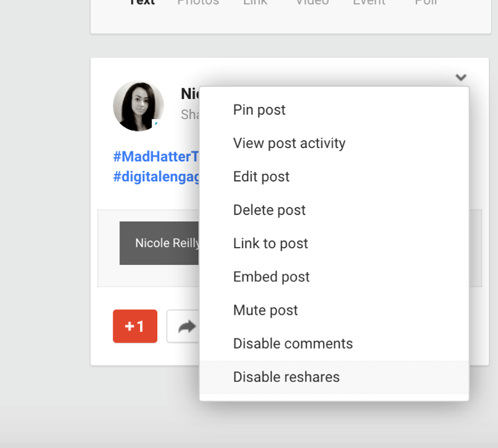This screenshot has width=498, height=448.
Task: Toggle the post options chevron
Action: coord(461,77)
